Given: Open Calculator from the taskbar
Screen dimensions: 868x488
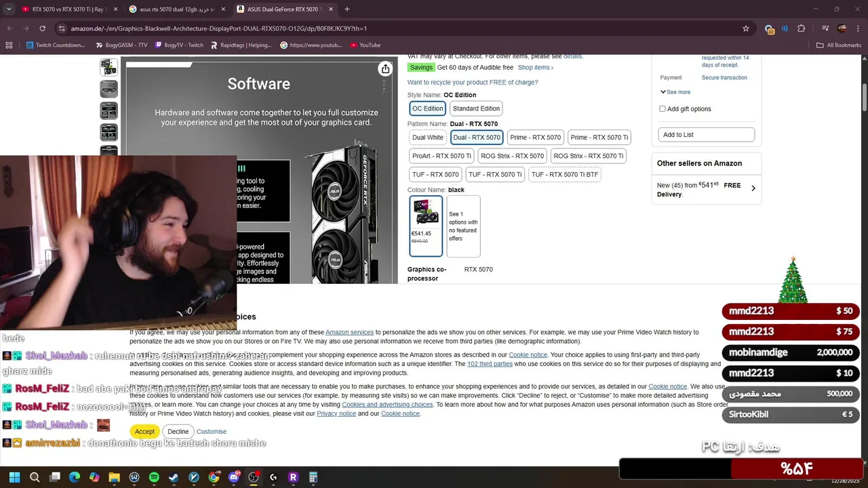Looking at the screenshot, I should point(313,477).
